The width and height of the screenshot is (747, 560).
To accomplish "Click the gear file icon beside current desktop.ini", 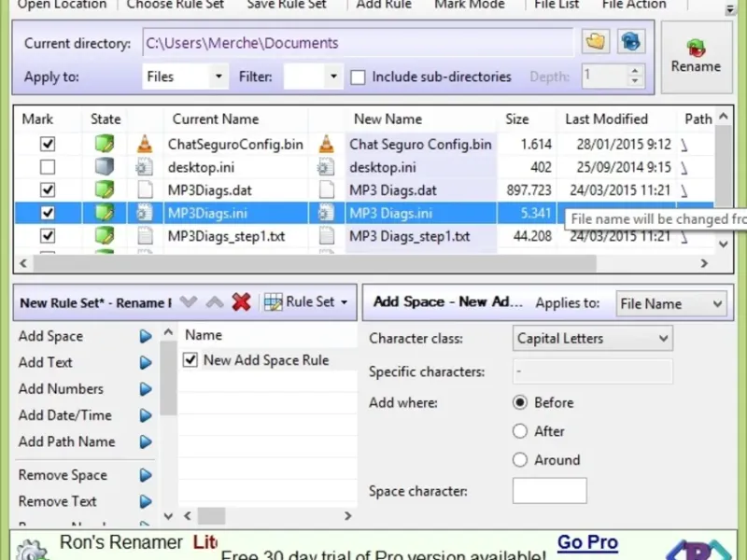I will (145, 167).
